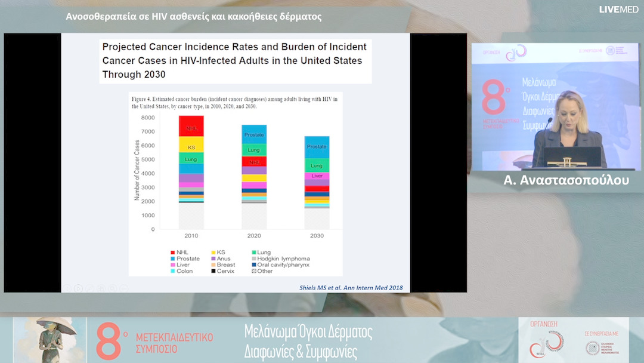Click the zoom magnifier slideshow icon
This screenshot has height=363, width=644.
pos(112,288)
